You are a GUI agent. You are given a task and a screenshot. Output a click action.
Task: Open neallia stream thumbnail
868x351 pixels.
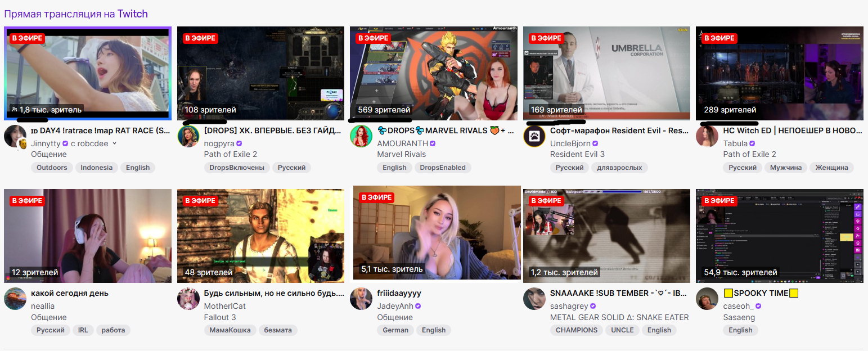[x=88, y=236]
